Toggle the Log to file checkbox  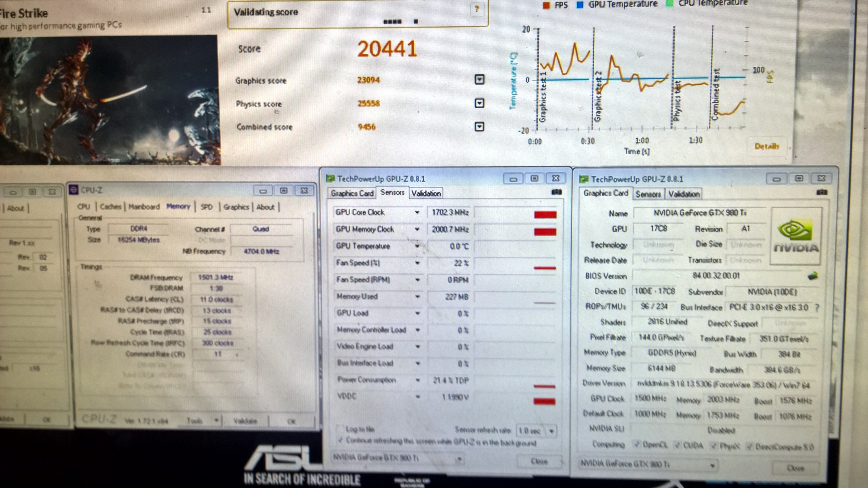click(x=341, y=429)
